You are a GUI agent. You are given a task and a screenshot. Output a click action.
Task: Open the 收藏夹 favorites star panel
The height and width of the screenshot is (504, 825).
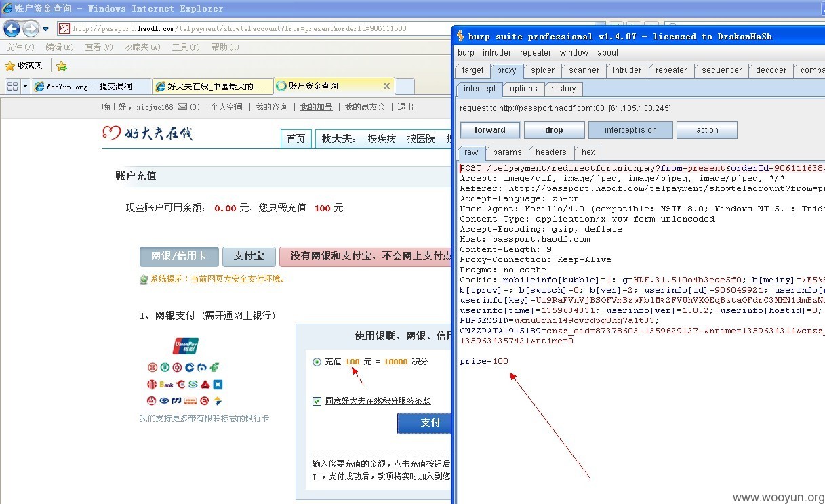(x=24, y=66)
